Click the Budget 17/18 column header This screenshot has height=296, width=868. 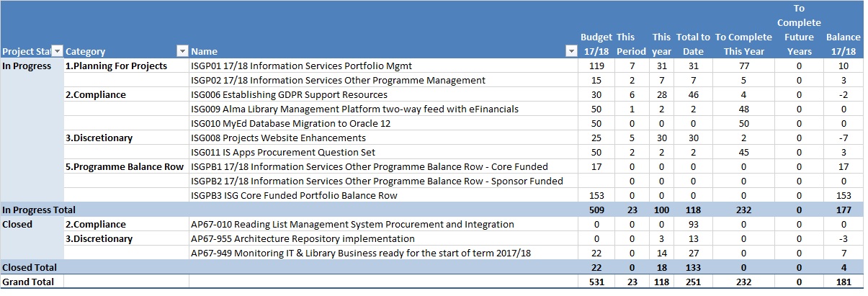[596, 44]
